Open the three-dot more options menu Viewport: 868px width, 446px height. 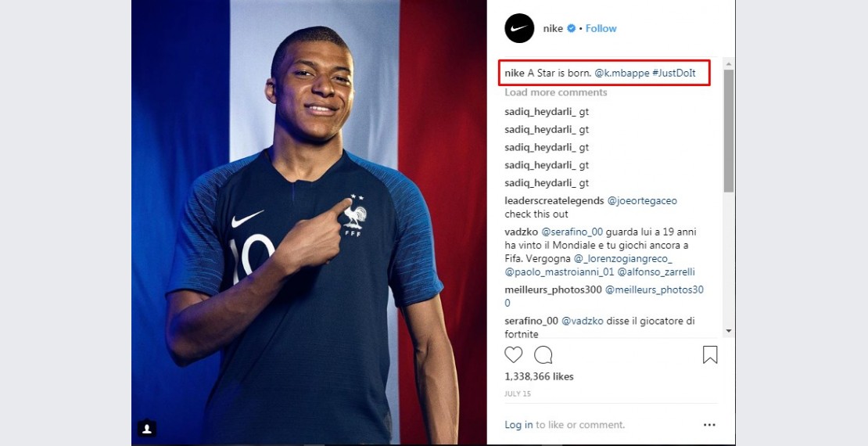click(709, 425)
